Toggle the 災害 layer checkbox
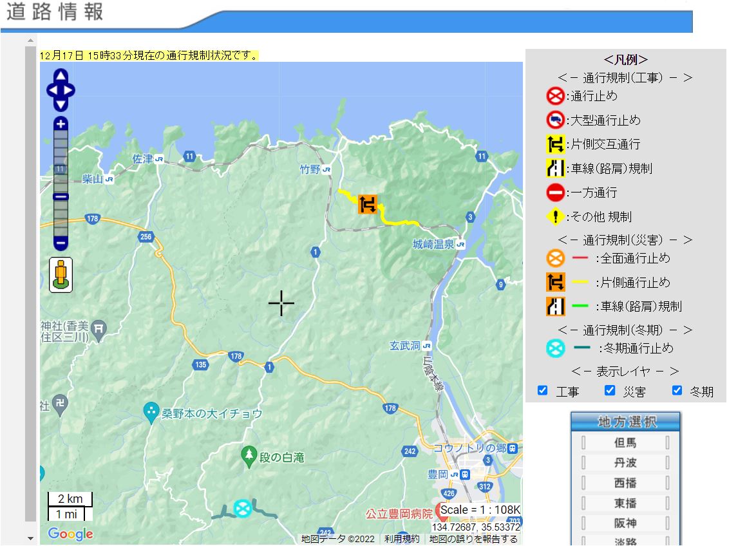756x546 pixels. pyautogui.click(x=610, y=390)
